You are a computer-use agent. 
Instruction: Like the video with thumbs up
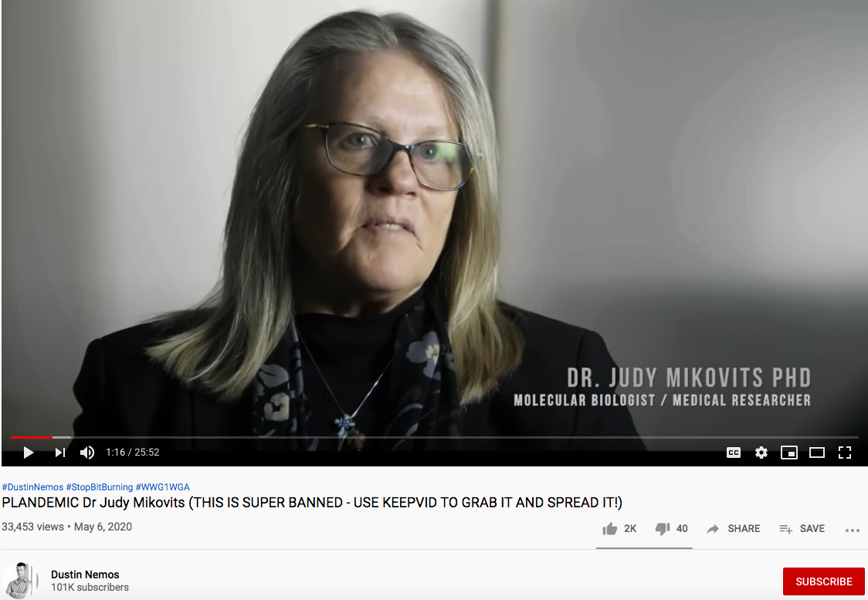pyautogui.click(x=619, y=529)
